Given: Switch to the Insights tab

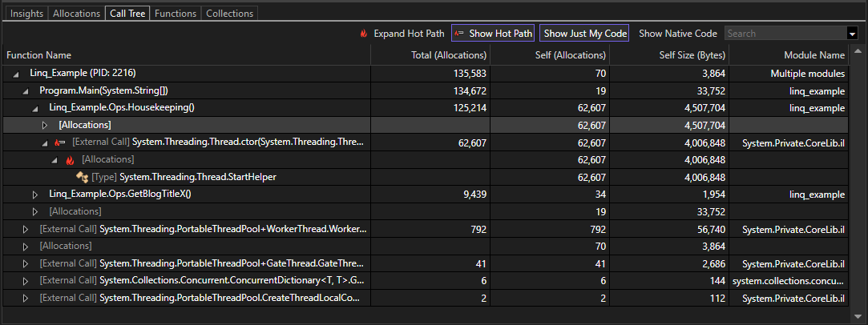Looking at the screenshot, I should 26,14.
